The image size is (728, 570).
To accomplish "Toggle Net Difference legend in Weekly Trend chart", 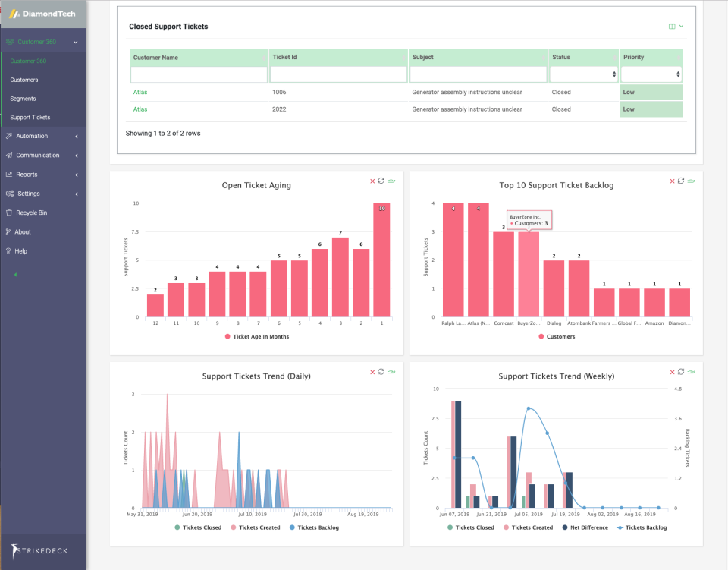I will click(x=585, y=527).
